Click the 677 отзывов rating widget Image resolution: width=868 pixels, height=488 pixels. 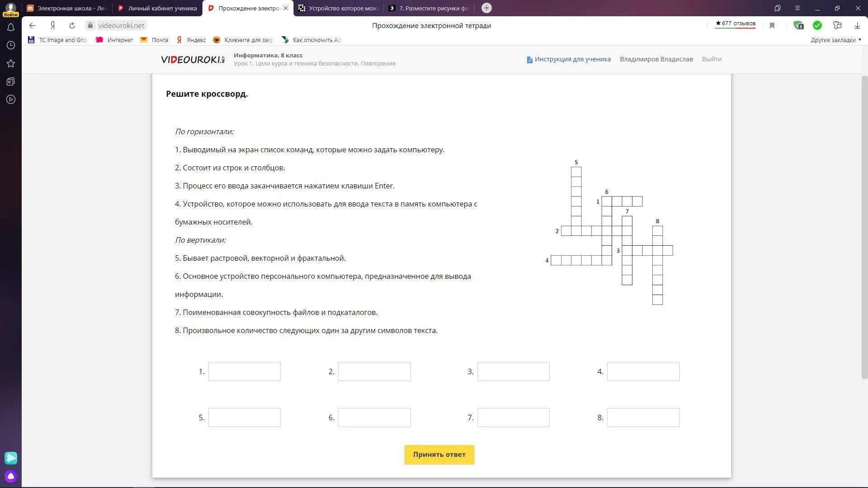click(735, 24)
